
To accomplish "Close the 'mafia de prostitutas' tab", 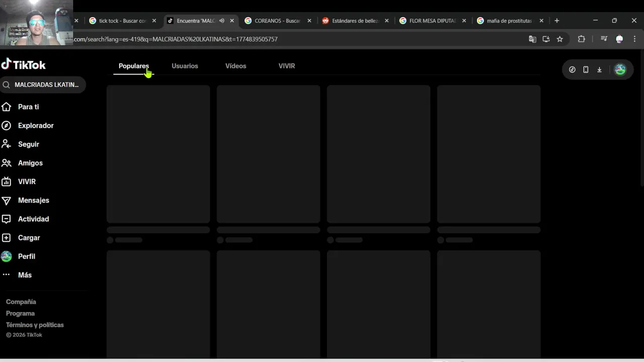I will tap(541, 21).
